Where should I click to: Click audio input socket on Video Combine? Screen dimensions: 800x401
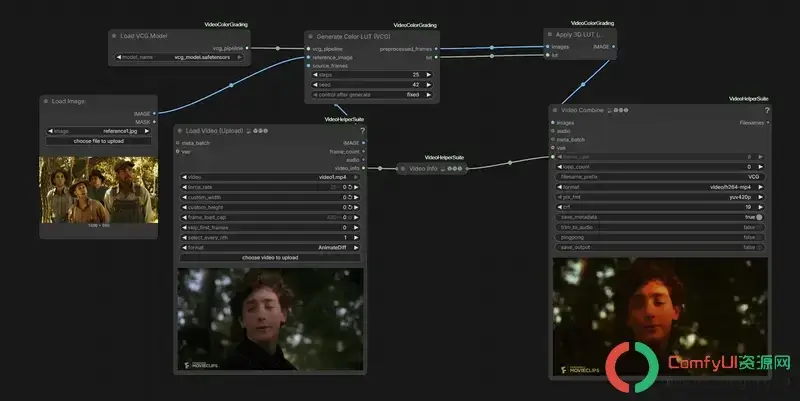pos(553,131)
